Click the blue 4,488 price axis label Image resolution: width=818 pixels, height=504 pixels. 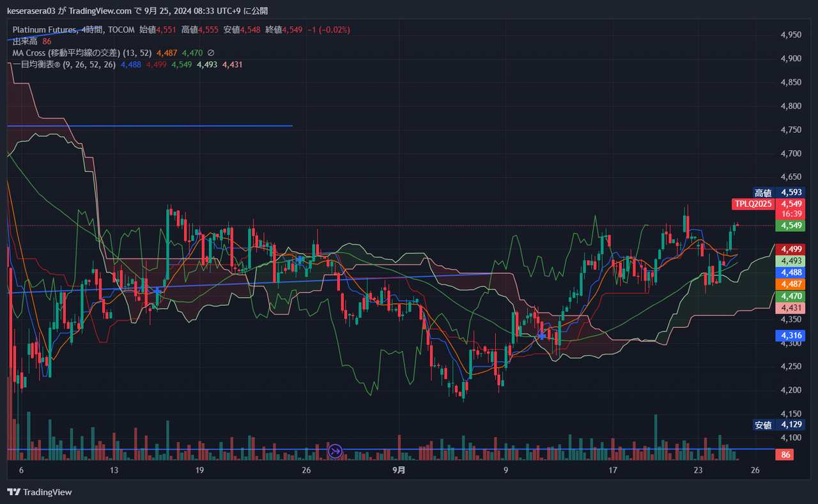[x=790, y=272]
